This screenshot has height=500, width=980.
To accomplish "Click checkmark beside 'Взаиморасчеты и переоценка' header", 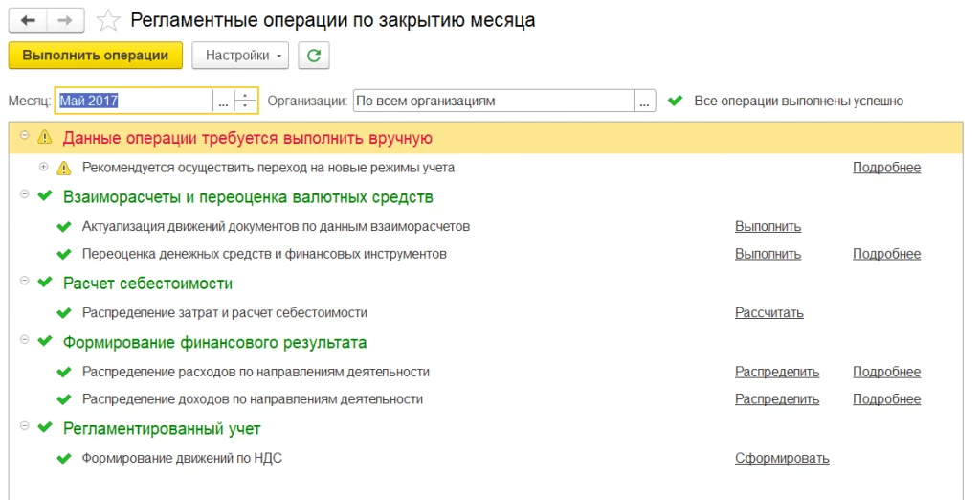I will pos(44,195).
